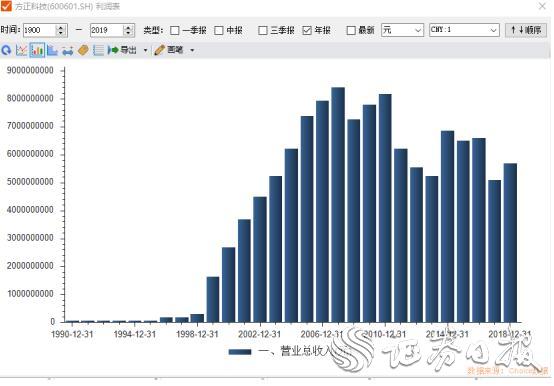Open the table list view icon
Image resolution: width=554 pixels, height=386 pixels.
point(98,51)
